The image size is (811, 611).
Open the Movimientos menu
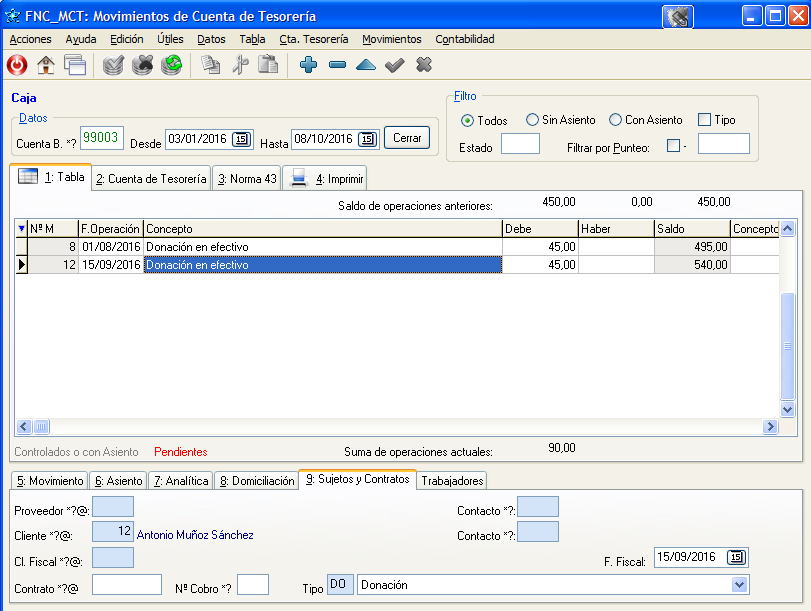392,39
